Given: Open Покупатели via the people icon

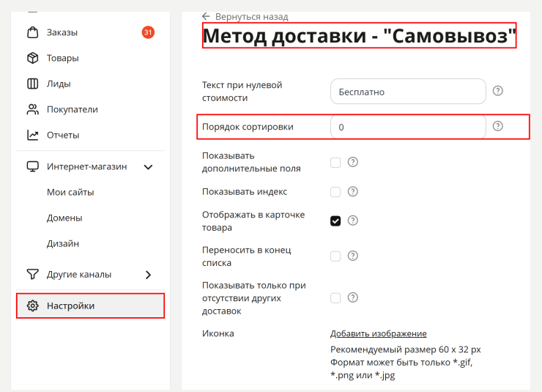Looking at the screenshot, I should click(x=33, y=110).
